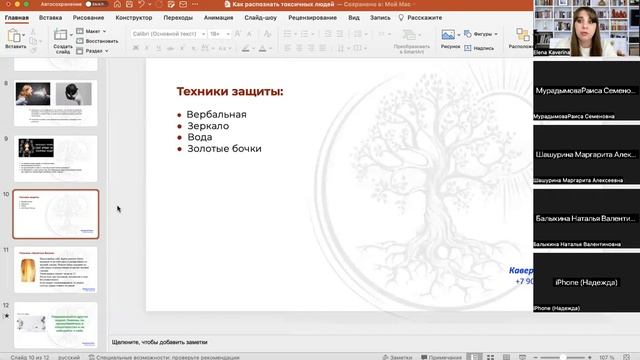This screenshot has width=640, height=360.
Task: Switch to the Рисование tab
Action: [x=89, y=18]
